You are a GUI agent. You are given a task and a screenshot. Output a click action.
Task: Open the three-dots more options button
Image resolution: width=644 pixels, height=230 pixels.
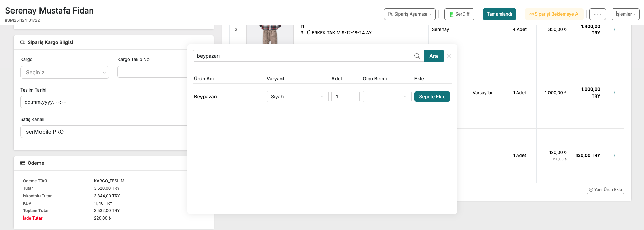(597, 14)
